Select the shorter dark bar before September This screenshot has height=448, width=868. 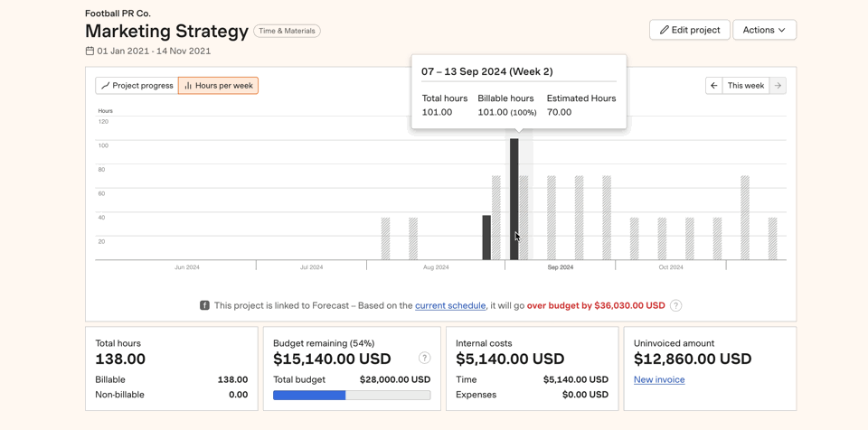pyautogui.click(x=486, y=238)
